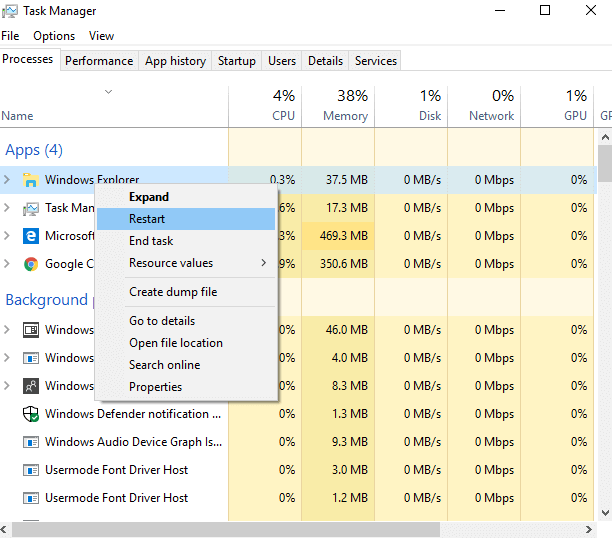The height and width of the screenshot is (538, 612).
Task: Click the vertical scrollbar up arrow
Action: click(x=605, y=137)
